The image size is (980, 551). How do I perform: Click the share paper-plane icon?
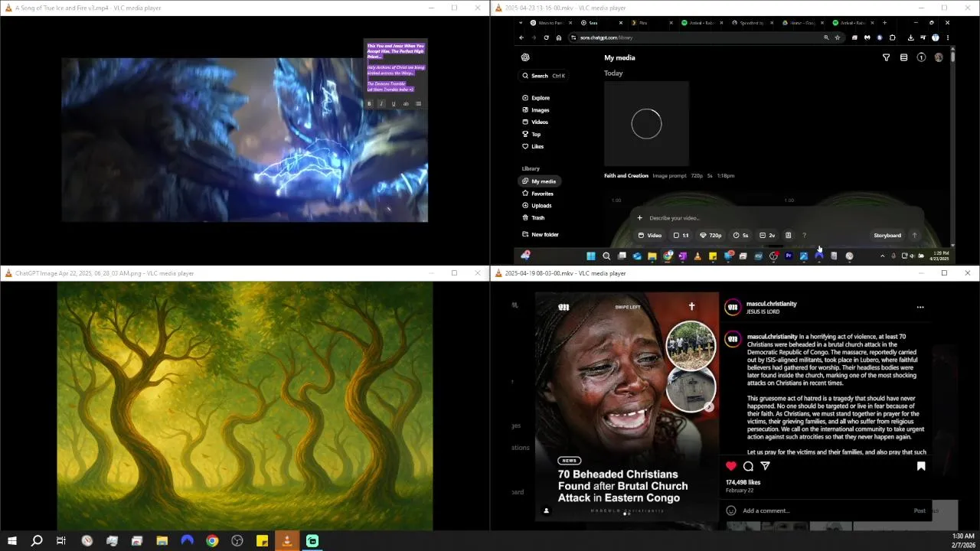(765, 466)
